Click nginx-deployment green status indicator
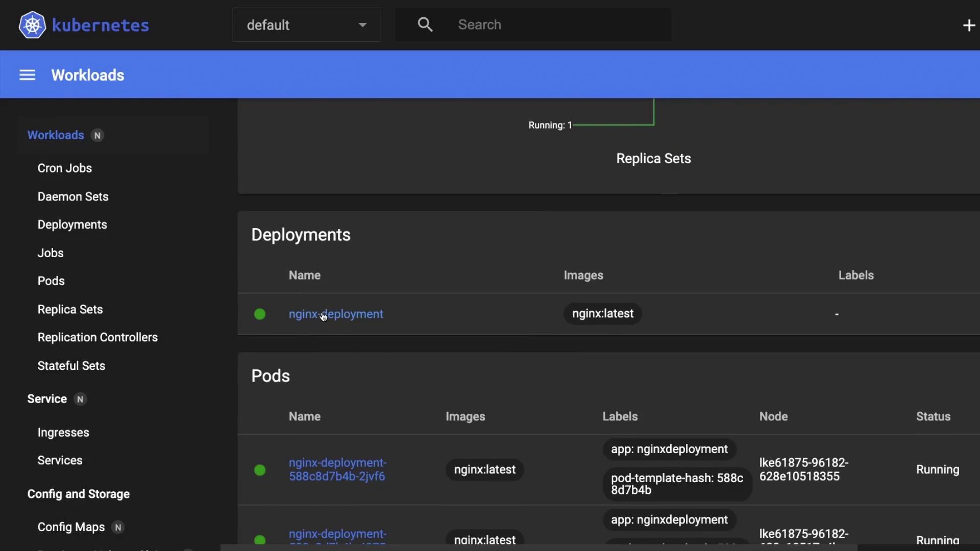The height and width of the screenshot is (551, 980). pyautogui.click(x=260, y=314)
